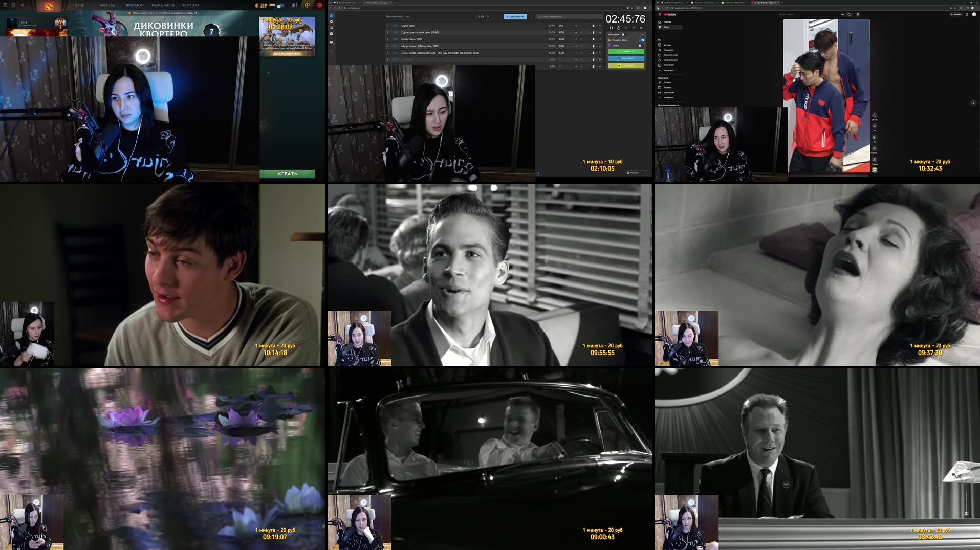The width and height of the screenshot is (980, 550).
Task: Select 'История' in the YouTube sidebar
Action: point(668,45)
